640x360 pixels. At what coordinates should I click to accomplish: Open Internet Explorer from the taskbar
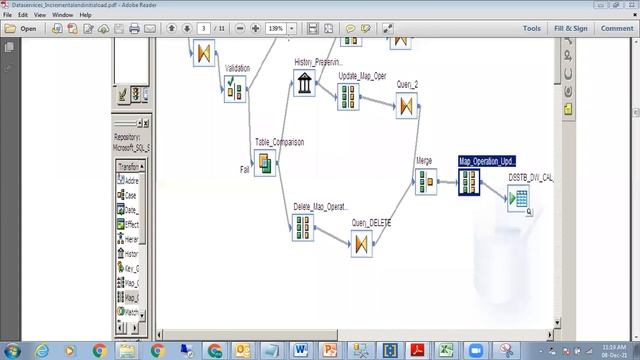(42, 351)
